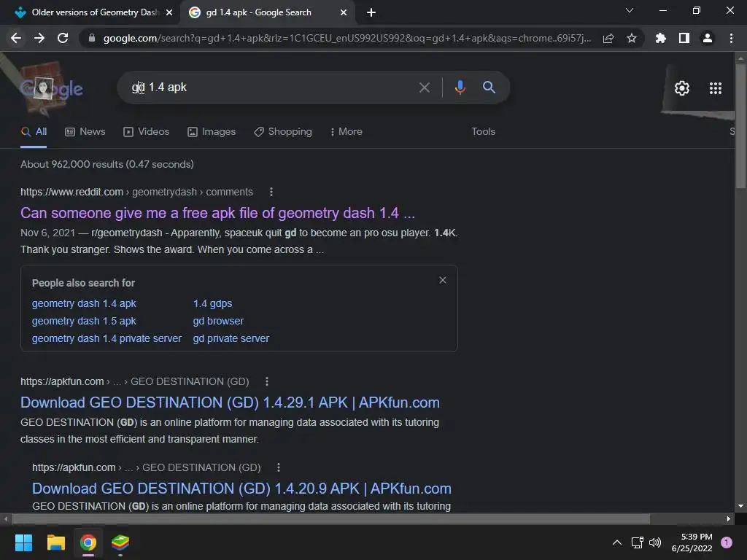Show hidden system tray icons
Screen dimensions: 747x560
[x=617, y=542]
